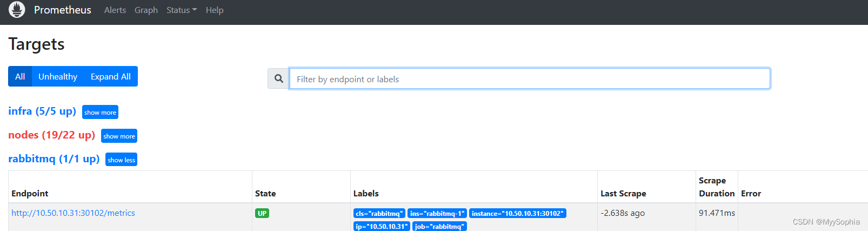Click Expand All button
Image resolution: width=868 pixels, height=231 pixels.
pos(111,76)
